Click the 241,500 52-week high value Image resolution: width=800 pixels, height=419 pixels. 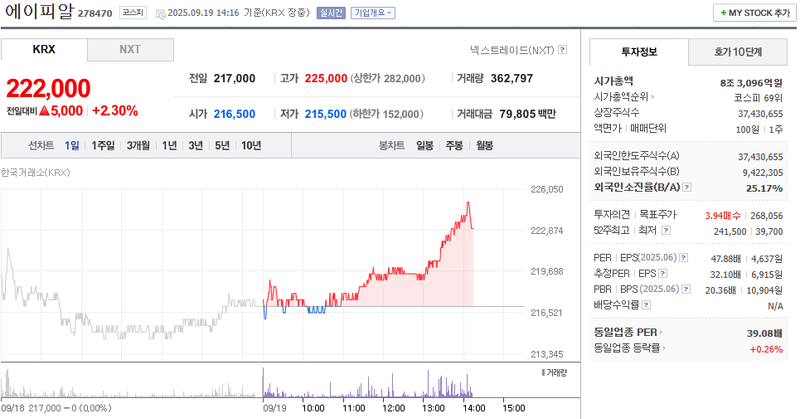[730, 232]
